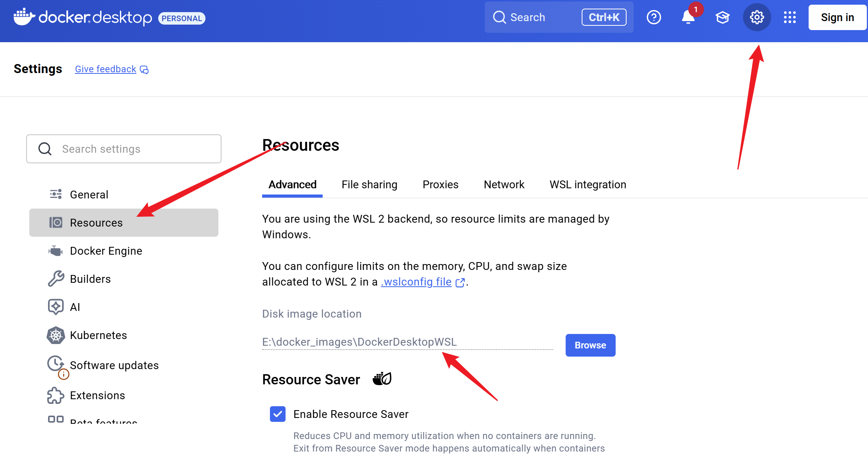The height and width of the screenshot is (457, 868).
Task: Click the header Search box
Action: coord(559,17)
